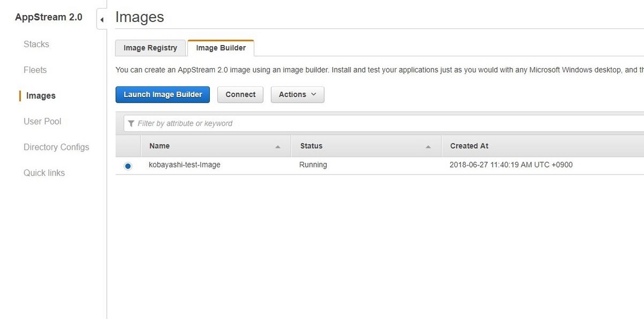Viewport: 644px width, 319px height.
Task: Open Directory Configs in the sidebar
Action: [56, 147]
